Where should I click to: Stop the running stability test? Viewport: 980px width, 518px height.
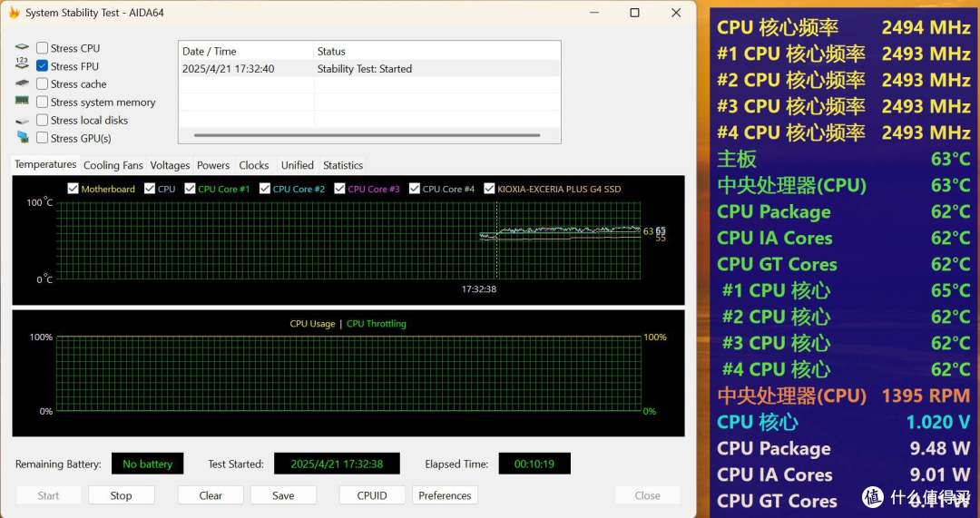coord(122,495)
